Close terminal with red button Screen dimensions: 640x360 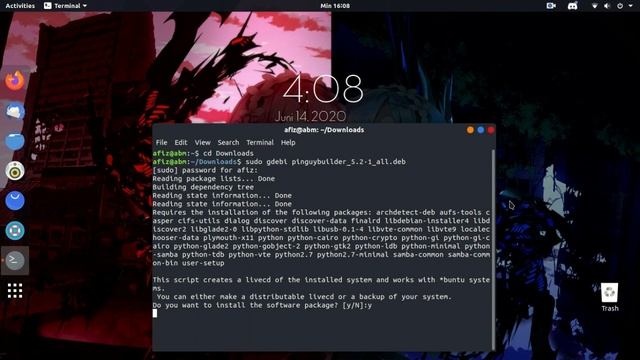[491, 130]
